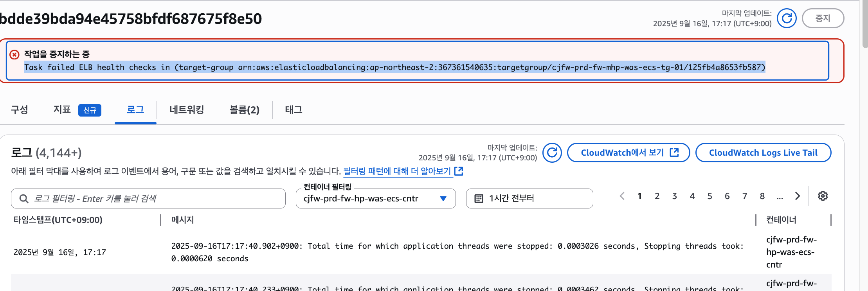
Task: Click the calendar icon in time range
Action: point(479,199)
